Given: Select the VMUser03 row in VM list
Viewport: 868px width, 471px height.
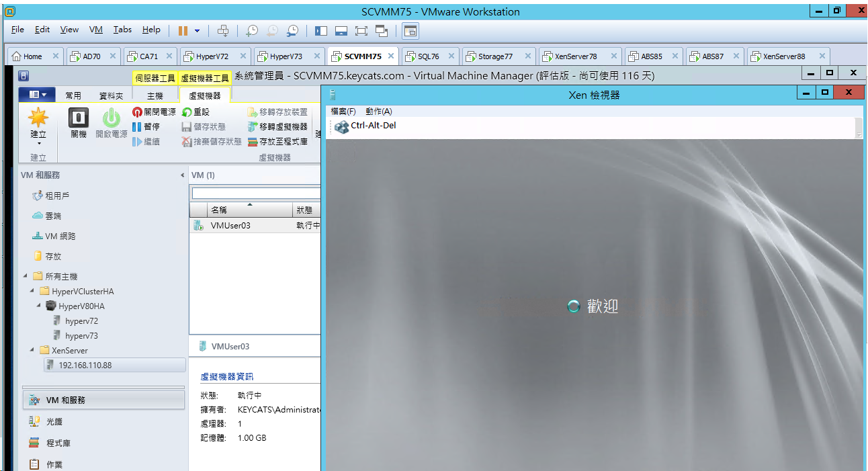Looking at the screenshot, I should pyautogui.click(x=255, y=225).
